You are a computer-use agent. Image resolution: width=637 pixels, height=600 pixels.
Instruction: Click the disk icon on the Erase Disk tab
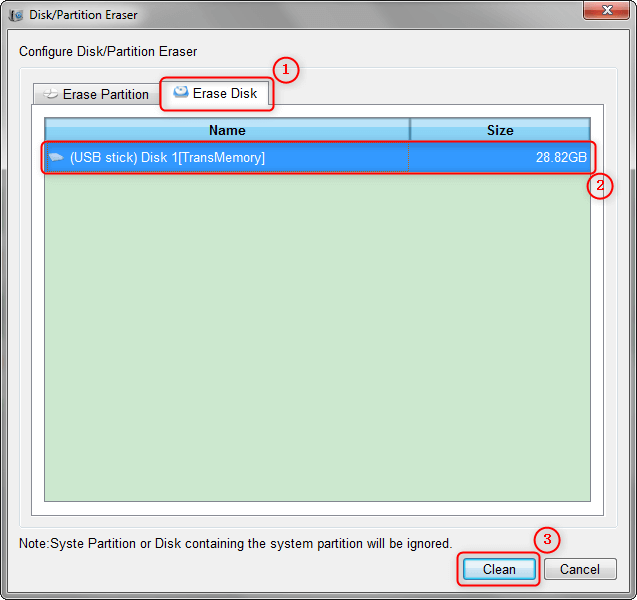tap(181, 92)
